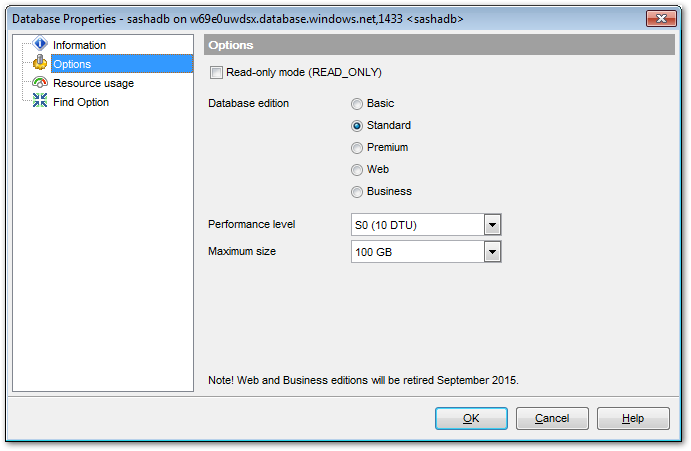The width and height of the screenshot is (691, 451).
Task: Select the Business edition radio button
Action: click(357, 191)
